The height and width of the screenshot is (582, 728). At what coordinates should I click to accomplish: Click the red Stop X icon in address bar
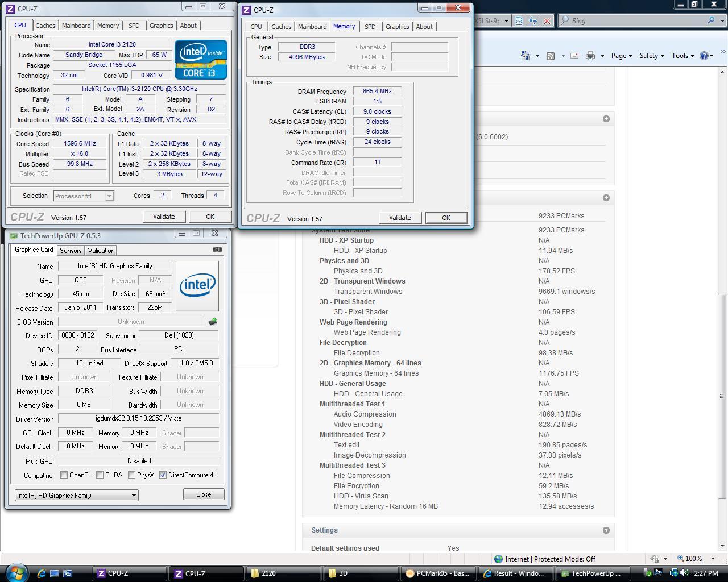[547, 20]
